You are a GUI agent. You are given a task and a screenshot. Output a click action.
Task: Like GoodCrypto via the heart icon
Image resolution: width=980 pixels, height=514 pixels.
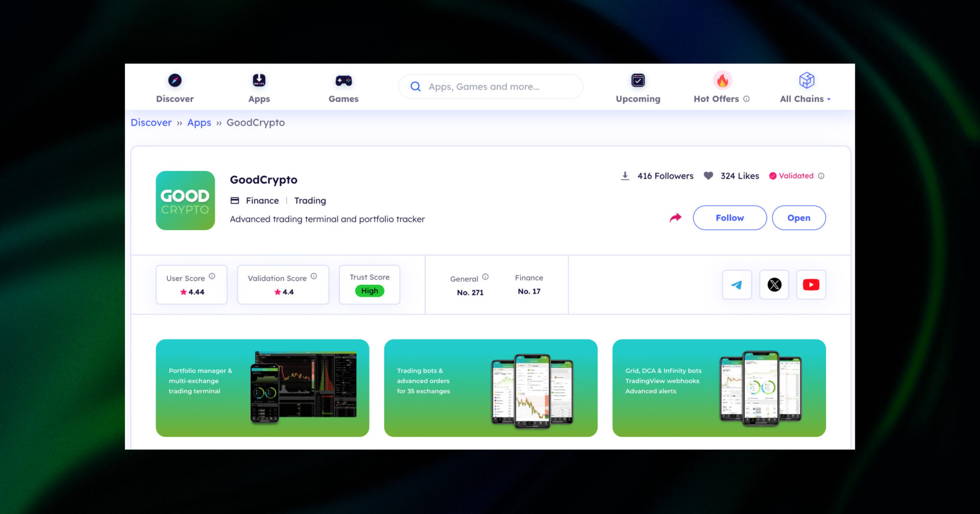708,175
